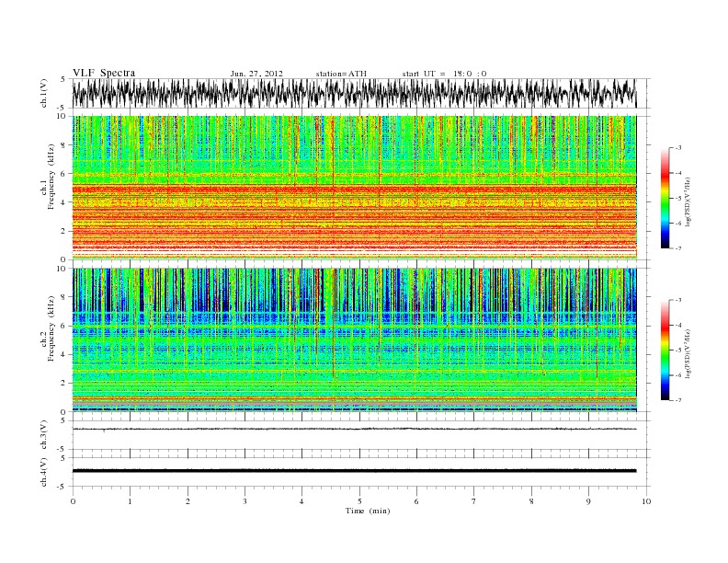Screen dimensions: 728x563
Task: Click the "4" tick on the time axis
Action: coord(301,501)
